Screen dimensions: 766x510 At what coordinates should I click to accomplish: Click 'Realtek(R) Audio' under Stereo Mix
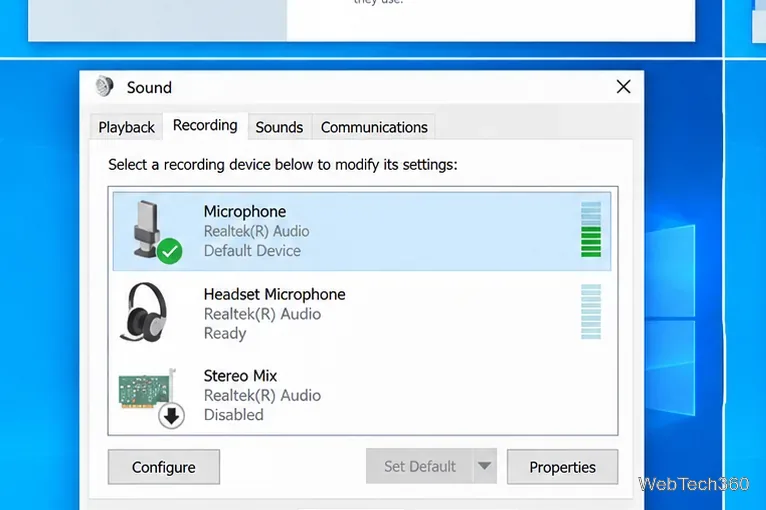(262, 395)
